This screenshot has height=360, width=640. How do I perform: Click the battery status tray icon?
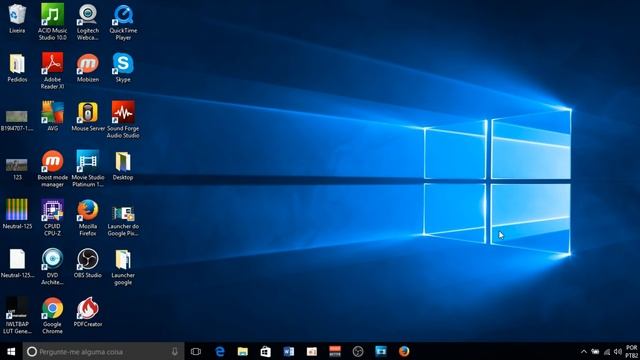(596, 351)
